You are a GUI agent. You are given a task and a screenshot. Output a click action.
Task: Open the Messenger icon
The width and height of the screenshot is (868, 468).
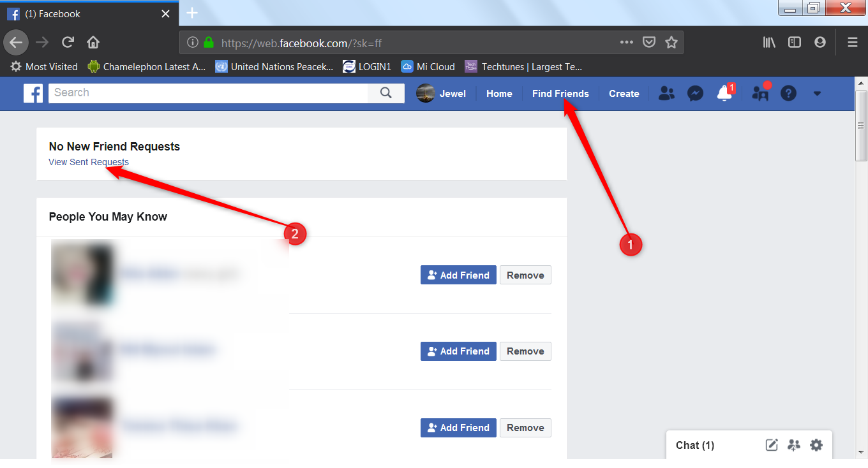click(x=695, y=94)
